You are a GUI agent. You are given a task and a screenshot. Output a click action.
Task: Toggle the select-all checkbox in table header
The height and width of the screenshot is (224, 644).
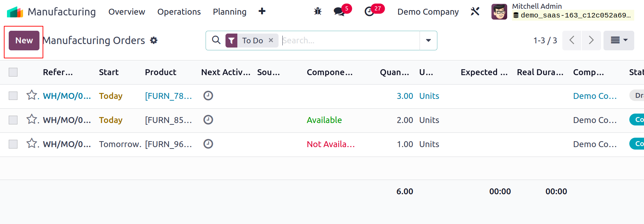(13, 72)
